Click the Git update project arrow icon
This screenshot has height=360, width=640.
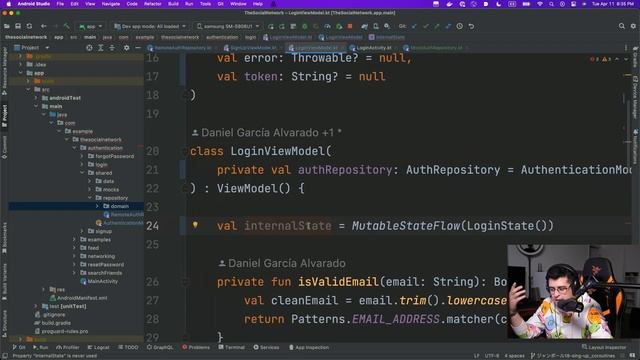click(x=414, y=26)
